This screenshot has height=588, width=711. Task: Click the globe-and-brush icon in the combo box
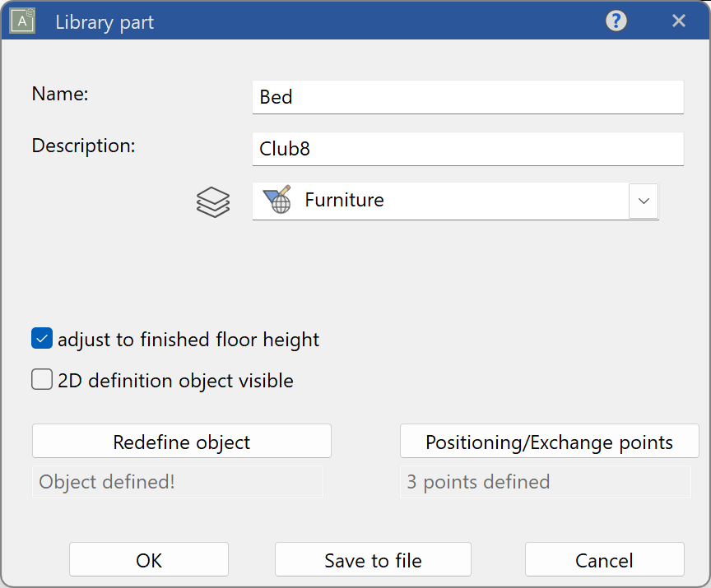click(275, 200)
